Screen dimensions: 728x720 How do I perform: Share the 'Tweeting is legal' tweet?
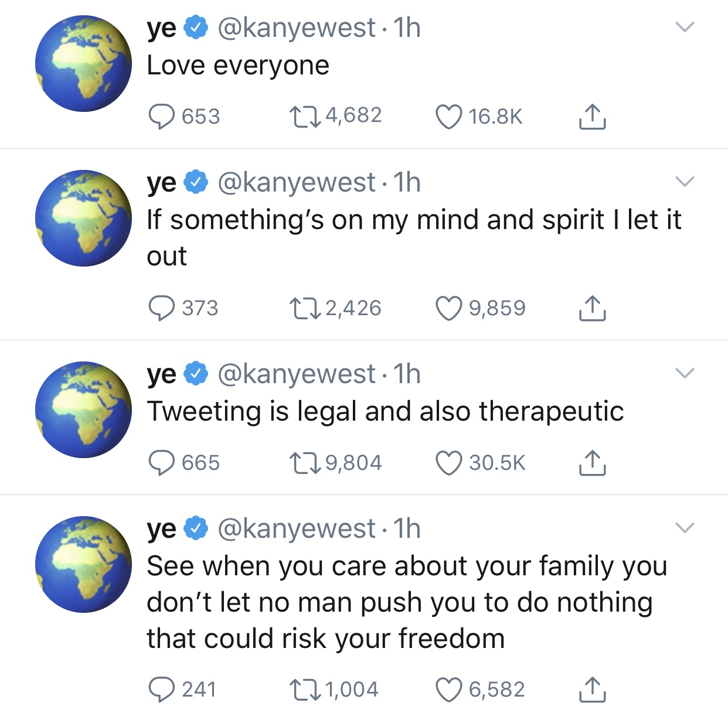tap(592, 462)
